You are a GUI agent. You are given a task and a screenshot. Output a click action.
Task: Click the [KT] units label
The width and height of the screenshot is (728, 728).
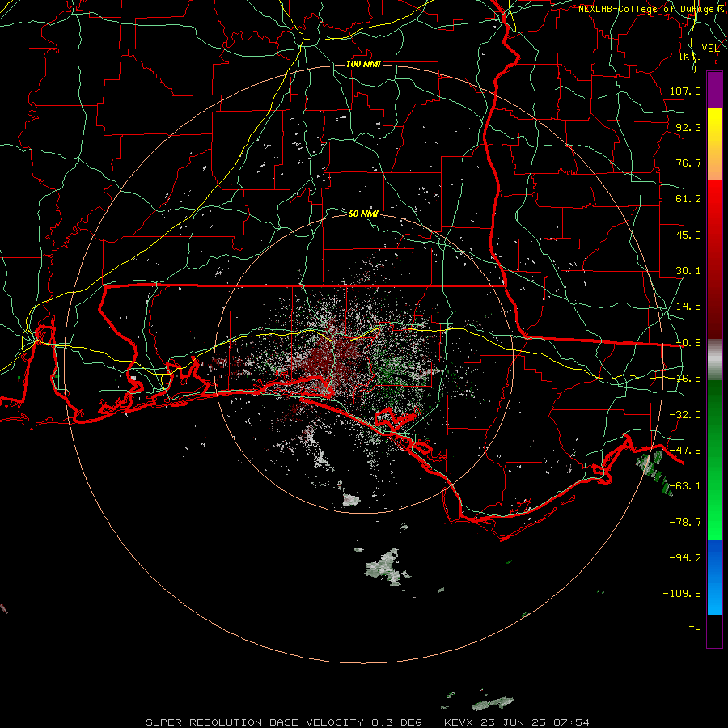pyautogui.click(x=691, y=56)
